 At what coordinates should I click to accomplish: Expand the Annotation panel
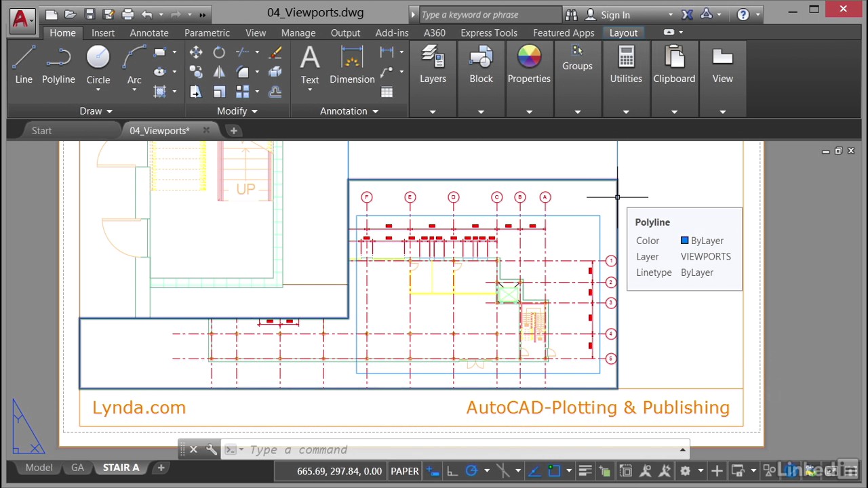click(349, 111)
